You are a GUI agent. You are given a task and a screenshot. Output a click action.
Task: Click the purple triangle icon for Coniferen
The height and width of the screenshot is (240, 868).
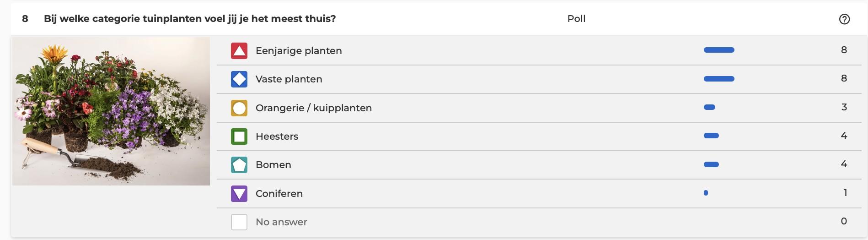point(239,194)
